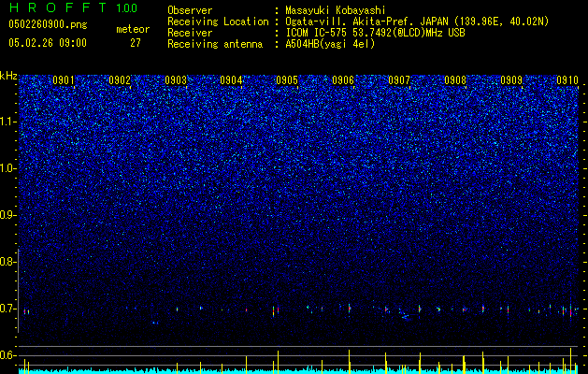Click the 0904 time marker
This screenshot has height=374, width=588.
[231, 80]
